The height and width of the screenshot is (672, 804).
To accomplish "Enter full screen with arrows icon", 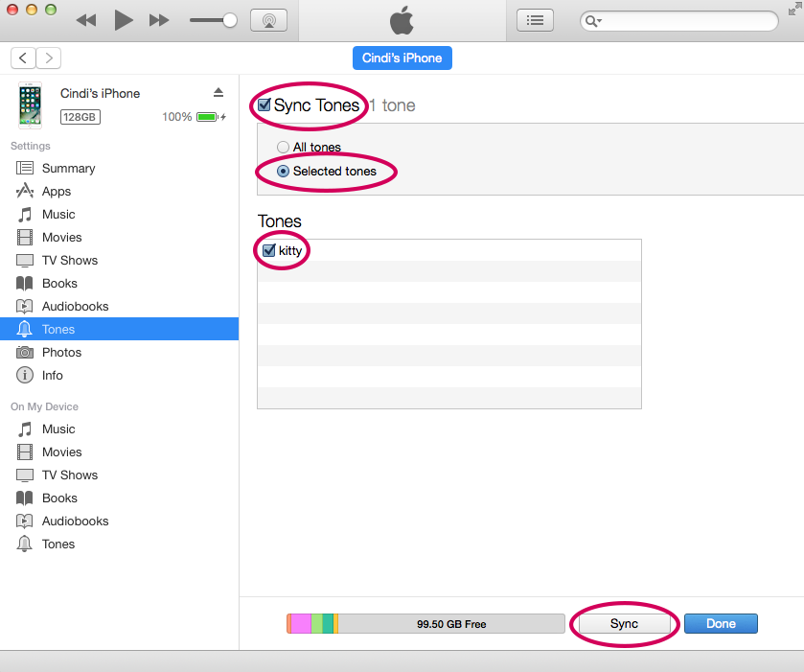I will (794, 9).
